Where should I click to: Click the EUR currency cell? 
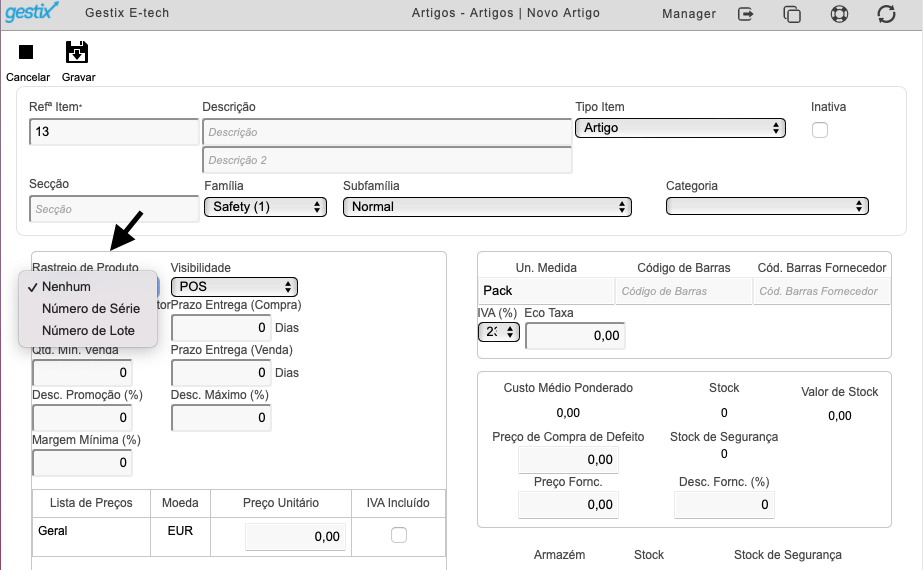point(180,536)
